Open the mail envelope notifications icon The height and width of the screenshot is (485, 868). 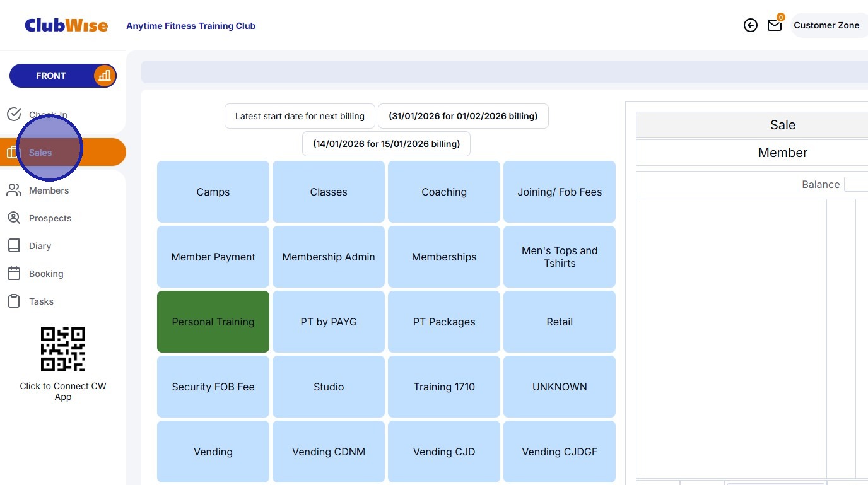[775, 25]
